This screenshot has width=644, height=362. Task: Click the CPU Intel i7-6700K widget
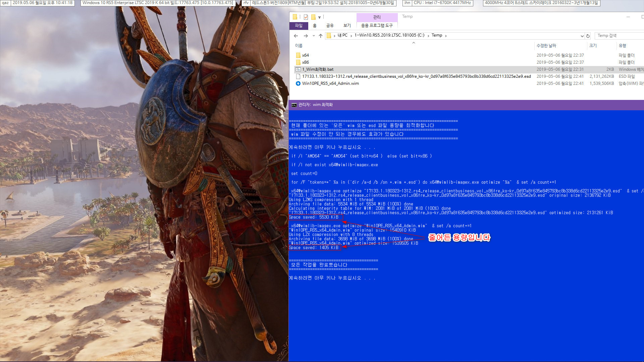tap(442, 3)
